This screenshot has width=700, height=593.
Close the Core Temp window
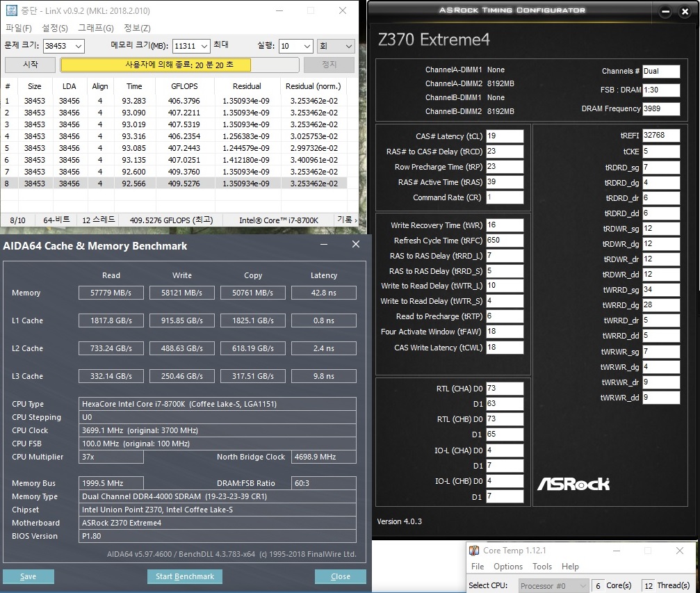tap(679, 551)
